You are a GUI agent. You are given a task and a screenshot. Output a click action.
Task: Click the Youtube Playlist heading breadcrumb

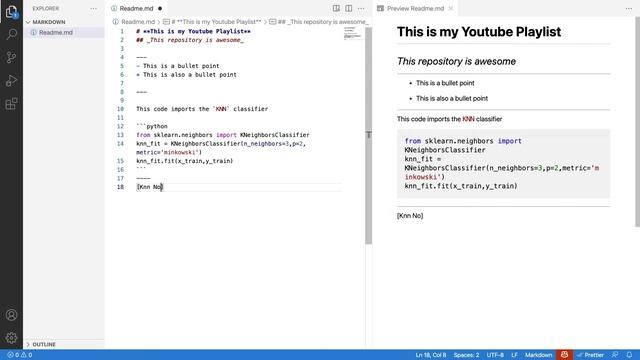pyautogui.click(x=212, y=22)
